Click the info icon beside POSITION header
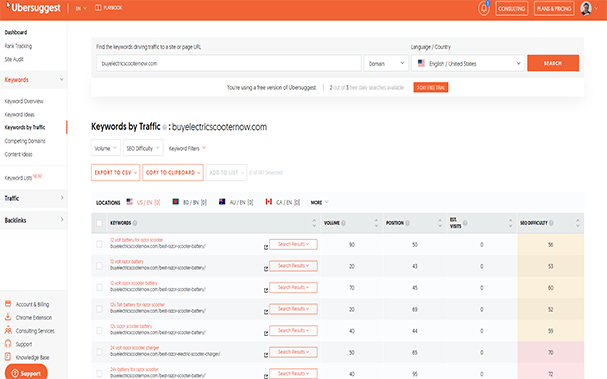607x379 pixels. tap(408, 223)
